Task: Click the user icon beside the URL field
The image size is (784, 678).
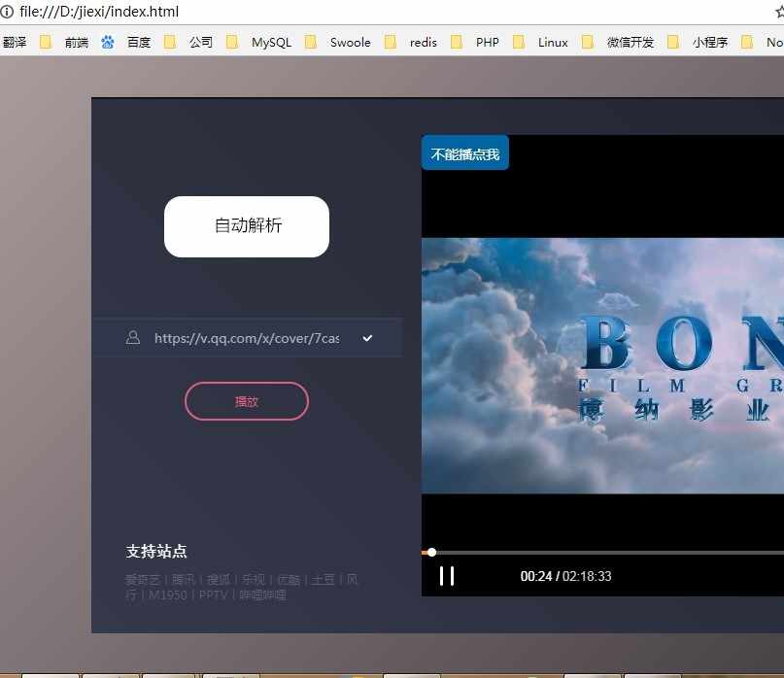Action: point(133,337)
